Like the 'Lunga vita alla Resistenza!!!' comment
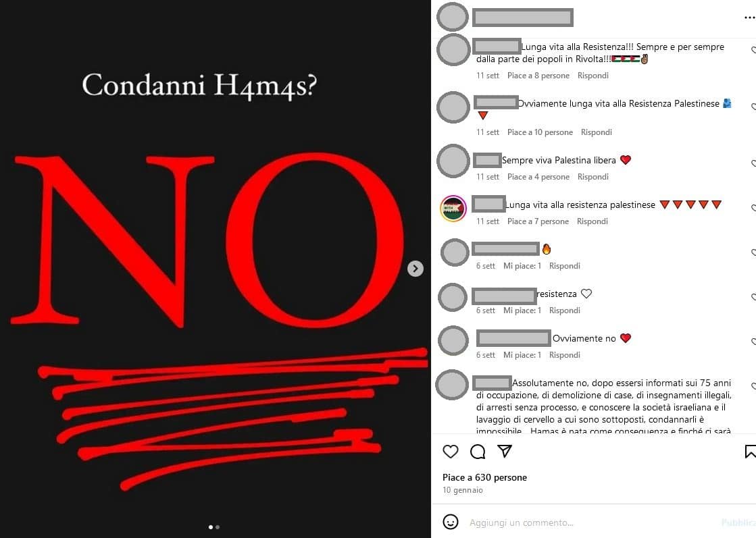The height and width of the screenshot is (538, 756). click(x=753, y=50)
